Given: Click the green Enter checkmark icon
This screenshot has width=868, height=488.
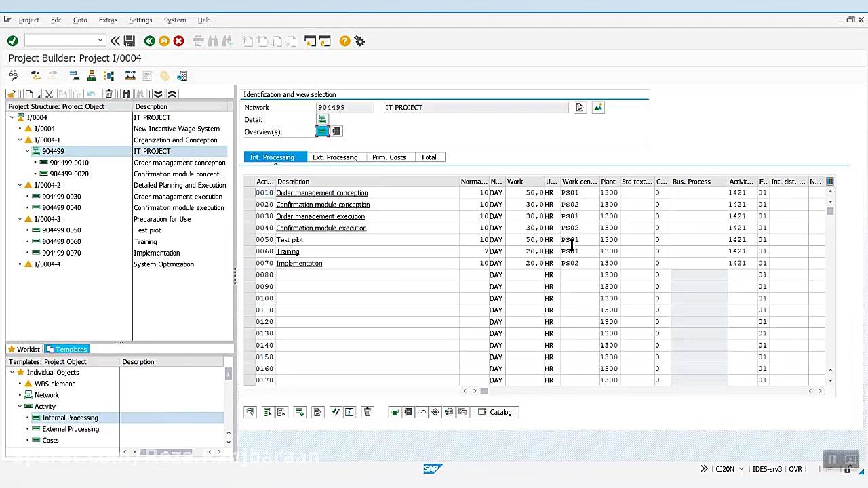Looking at the screenshot, I should tap(12, 41).
